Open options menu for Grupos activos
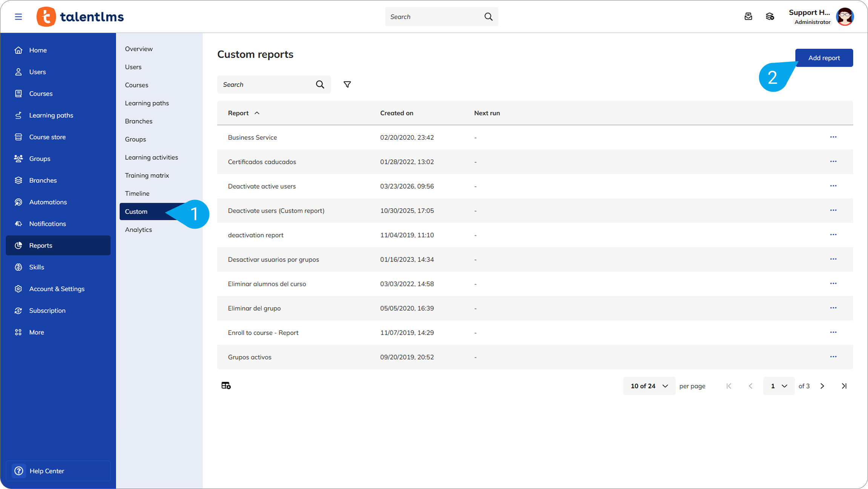 tap(833, 357)
